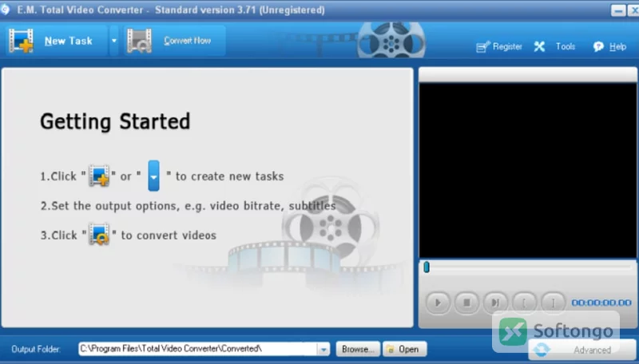Open the New Task dropdown arrow
Viewport: 639px width, 364px height.
click(114, 41)
